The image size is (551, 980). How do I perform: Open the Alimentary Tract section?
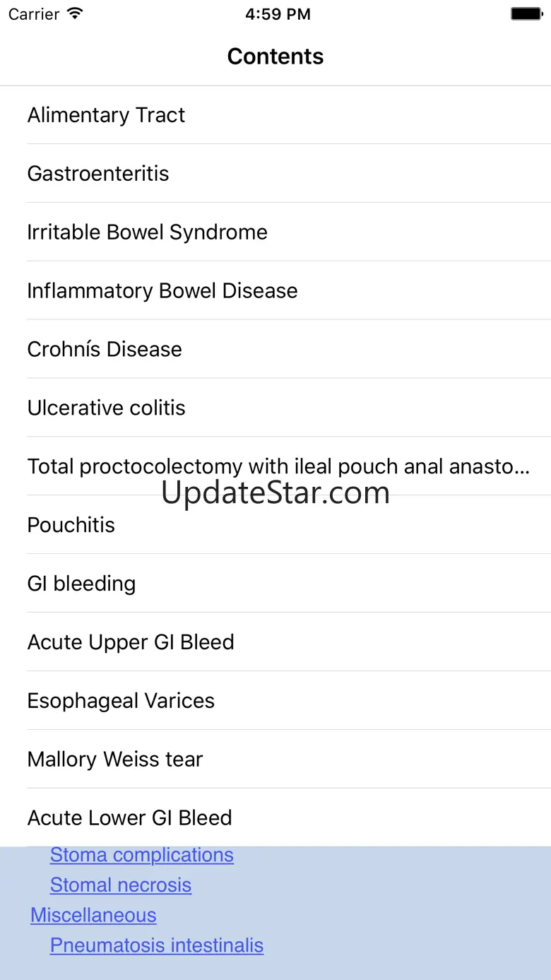[x=106, y=115]
